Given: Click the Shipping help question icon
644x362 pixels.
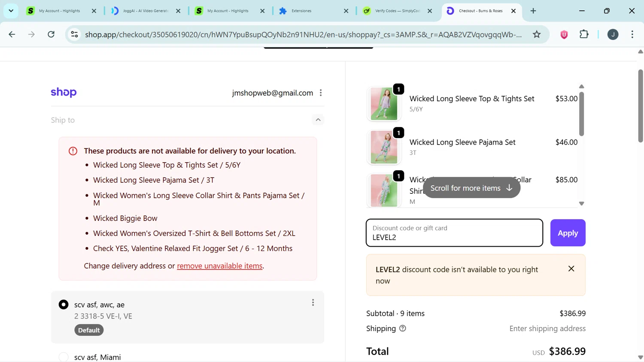Looking at the screenshot, I should [402, 329].
